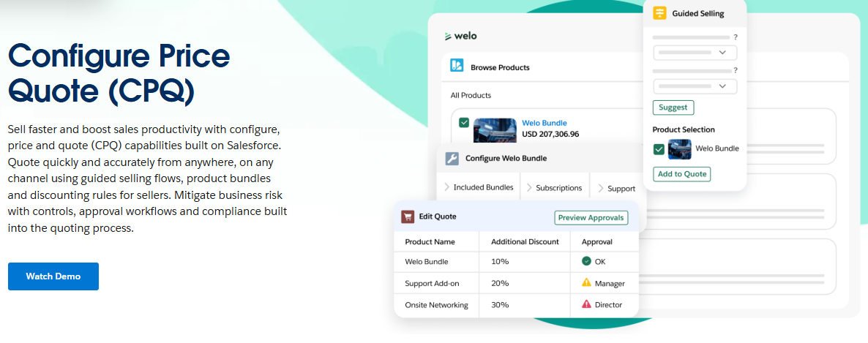Image resolution: width=868 pixels, height=343 pixels.
Task: Click the Guided Selling title text
Action: (697, 13)
